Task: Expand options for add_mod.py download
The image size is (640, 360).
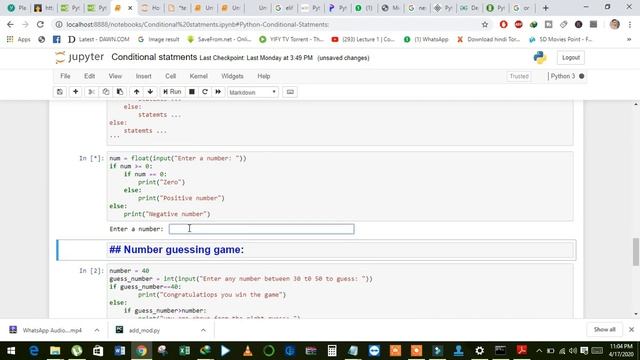Action: (x=203, y=330)
